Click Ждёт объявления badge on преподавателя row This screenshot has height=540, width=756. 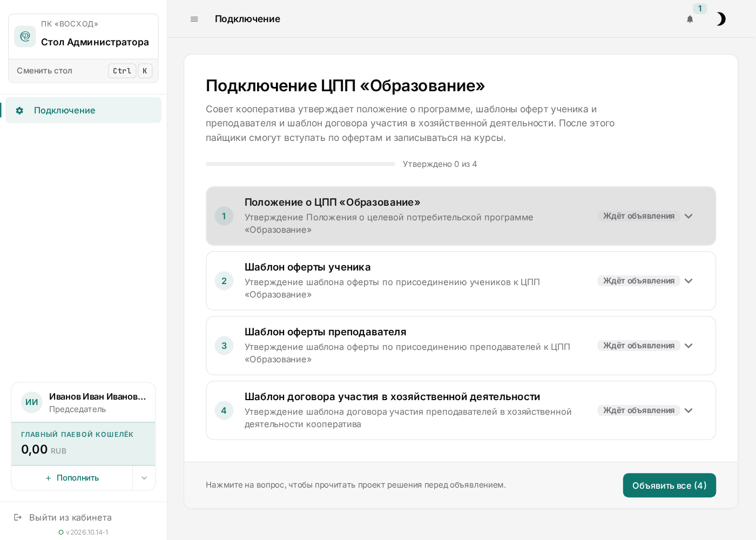(x=639, y=346)
